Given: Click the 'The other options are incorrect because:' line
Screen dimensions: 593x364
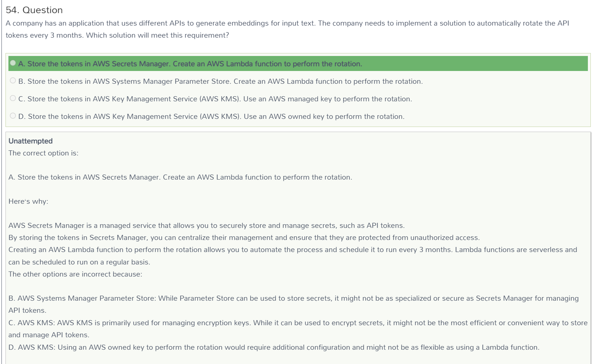Looking at the screenshot, I should [x=75, y=274].
